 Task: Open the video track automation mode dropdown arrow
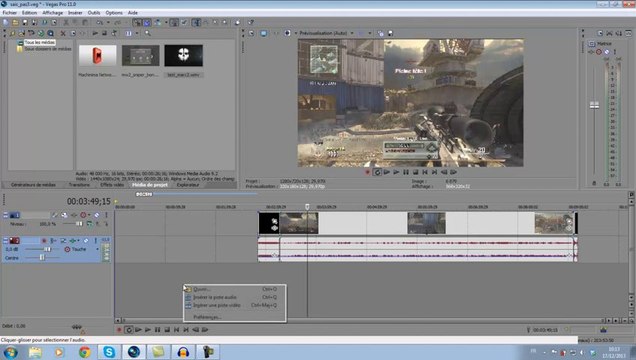click(x=89, y=215)
